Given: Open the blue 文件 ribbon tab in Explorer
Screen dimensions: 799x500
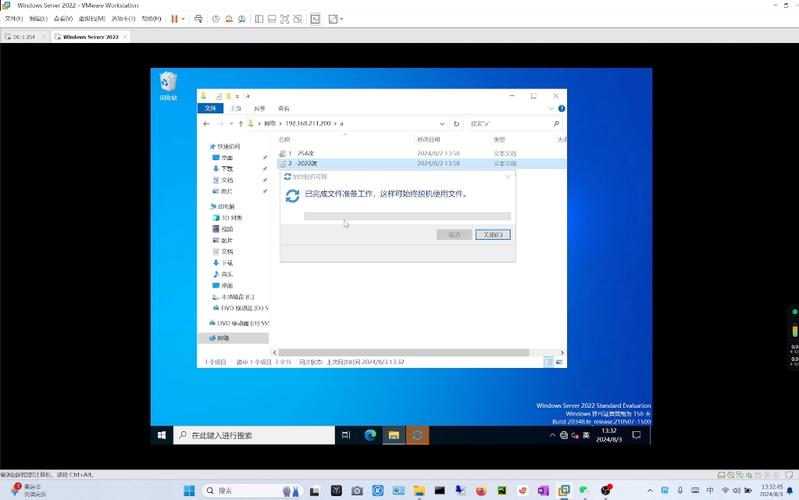Looking at the screenshot, I should tap(210, 109).
